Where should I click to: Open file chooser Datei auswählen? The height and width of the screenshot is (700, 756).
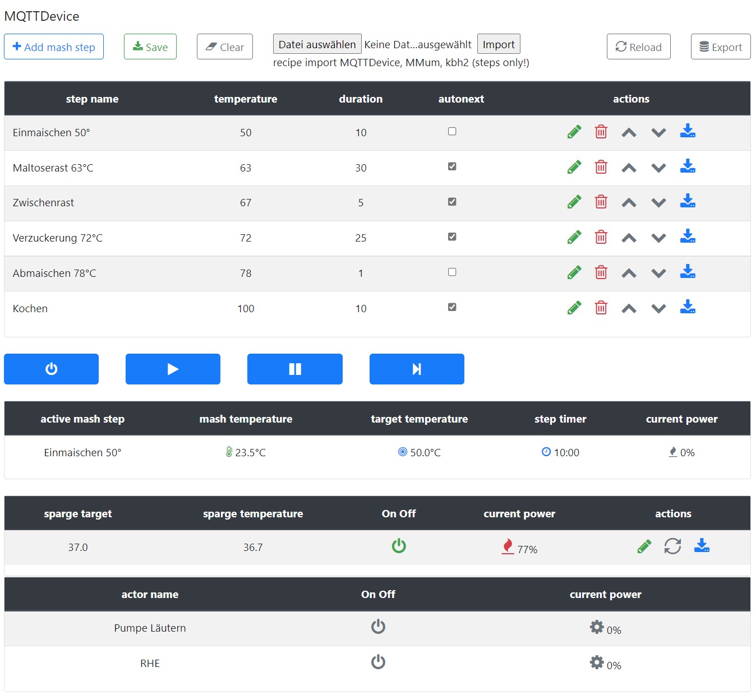tap(317, 44)
